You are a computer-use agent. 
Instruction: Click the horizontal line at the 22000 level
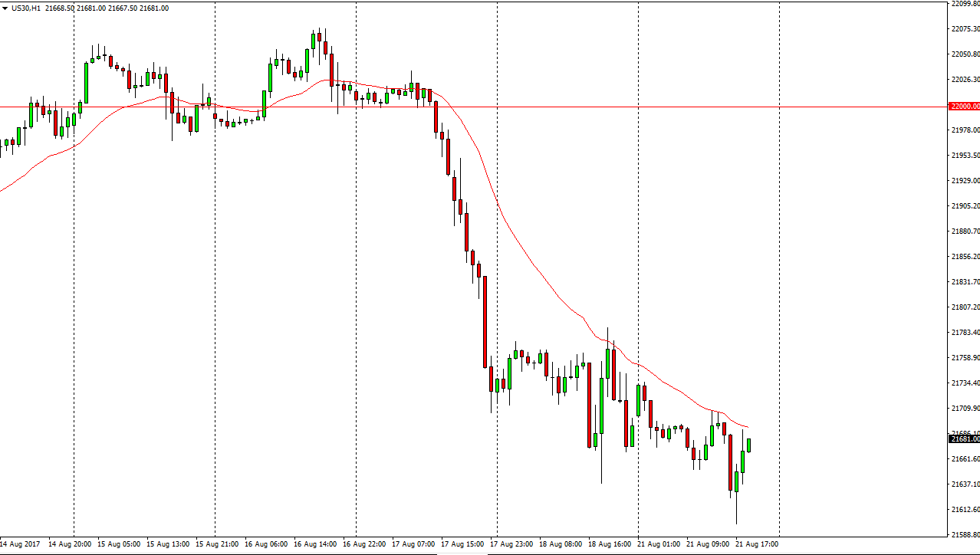click(x=613, y=106)
